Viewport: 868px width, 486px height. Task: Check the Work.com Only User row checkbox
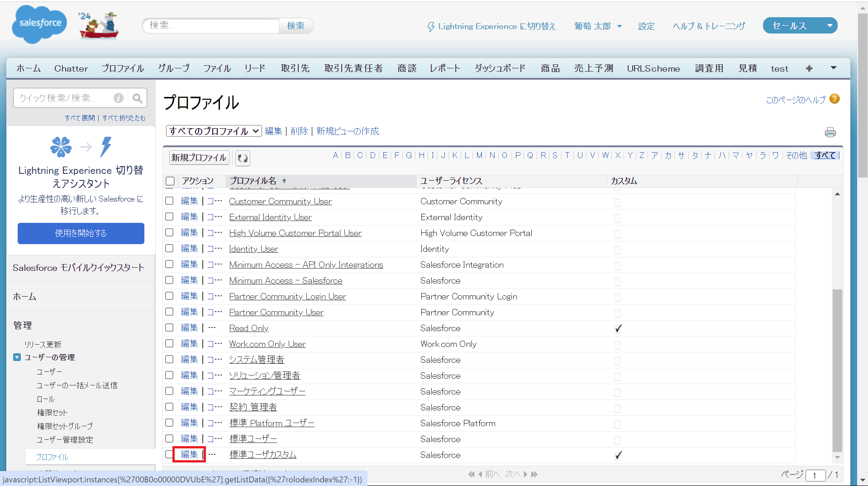coord(169,343)
